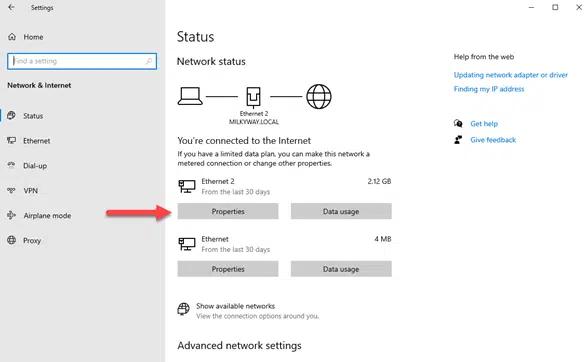Click the VPN sidebar icon
The image size is (587, 362).
pyautogui.click(x=12, y=190)
